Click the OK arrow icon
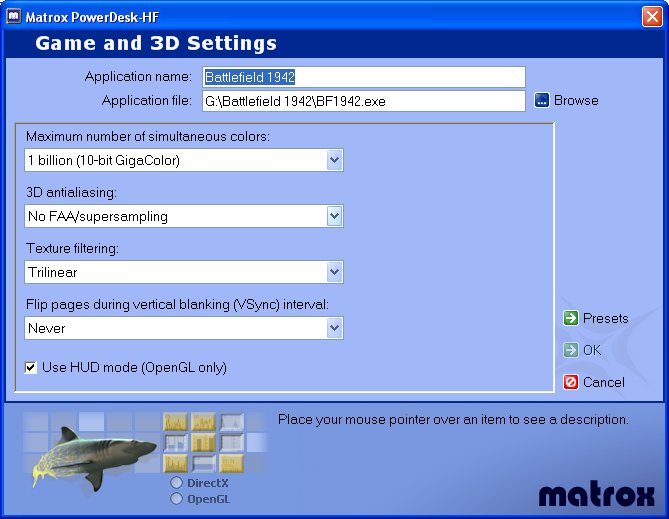 pos(570,350)
